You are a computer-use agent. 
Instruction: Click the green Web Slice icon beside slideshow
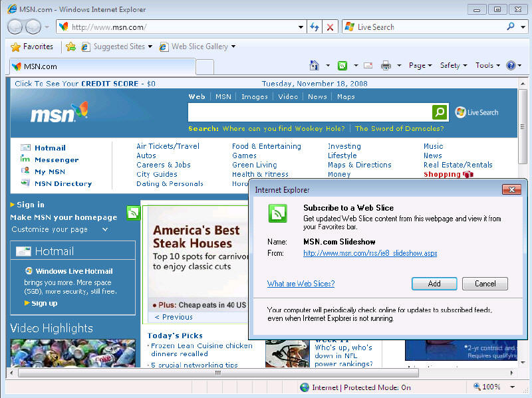click(x=134, y=213)
